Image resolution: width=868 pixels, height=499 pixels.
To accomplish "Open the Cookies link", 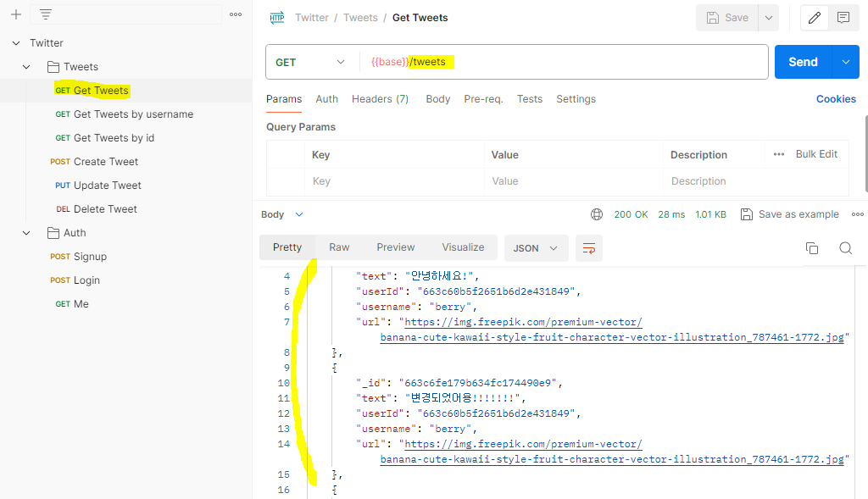I will 836,99.
